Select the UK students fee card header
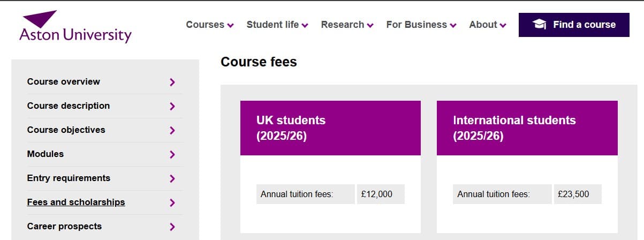 [330, 128]
